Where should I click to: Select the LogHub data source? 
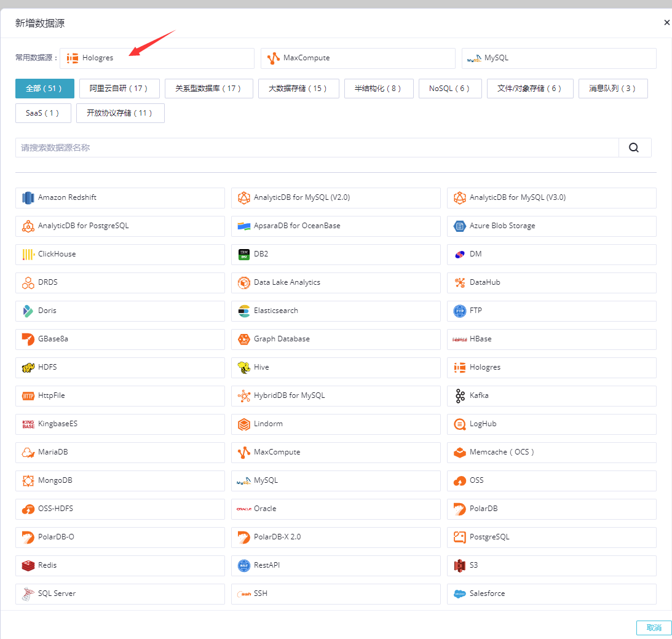551,424
